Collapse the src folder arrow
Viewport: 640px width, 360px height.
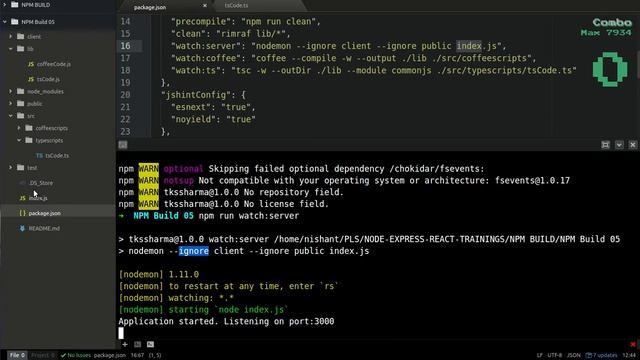[11, 116]
